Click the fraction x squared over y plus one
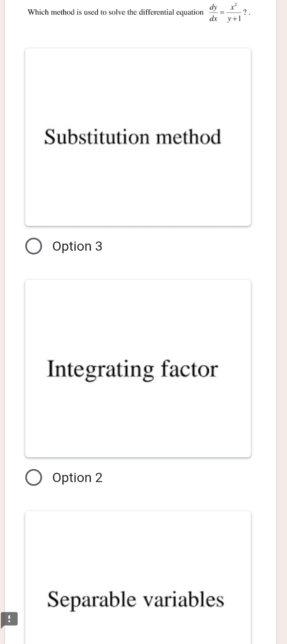Viewport: 287px width, 644px height. [x=234, y=12]
